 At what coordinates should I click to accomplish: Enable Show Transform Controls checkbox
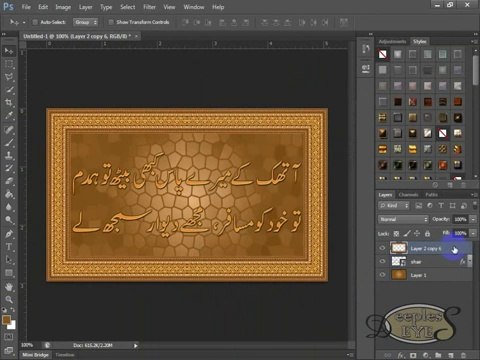click(111, 22)
